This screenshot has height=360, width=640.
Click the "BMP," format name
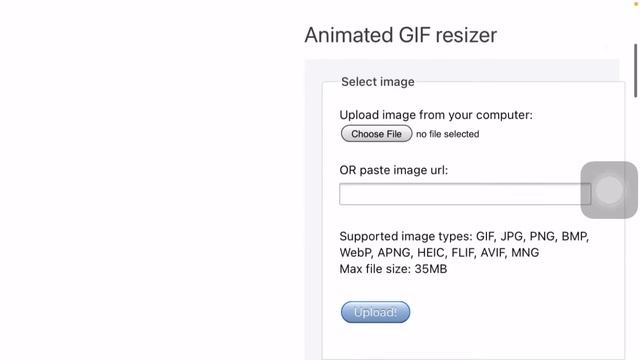click(575, 236)
